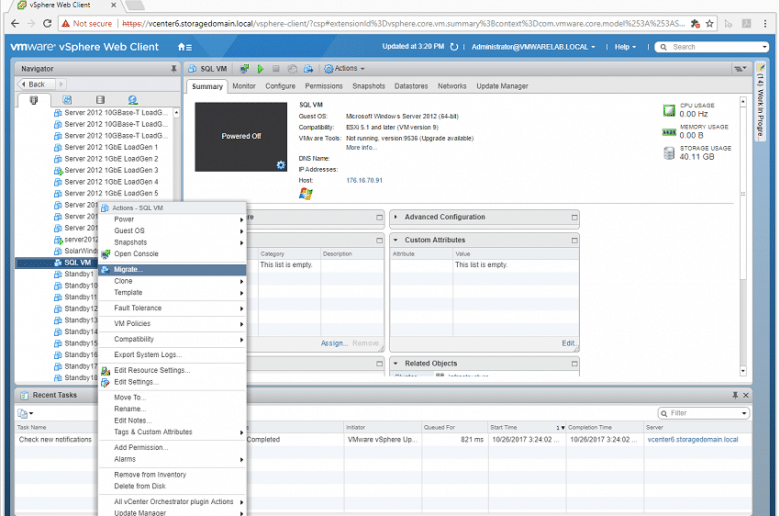Select Open Console in the actions menu
This screenshot has height=516, width=780.
172,254
